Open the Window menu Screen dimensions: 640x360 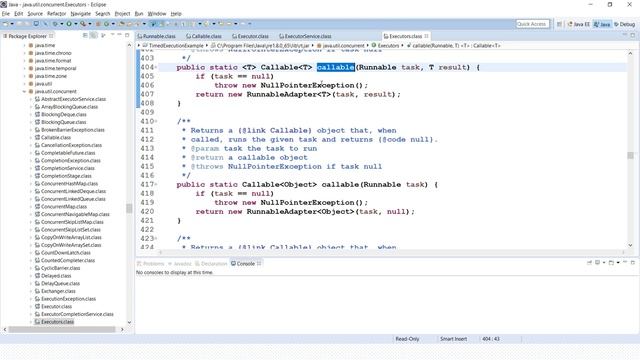pyautogui.click(x=157, y=13)
